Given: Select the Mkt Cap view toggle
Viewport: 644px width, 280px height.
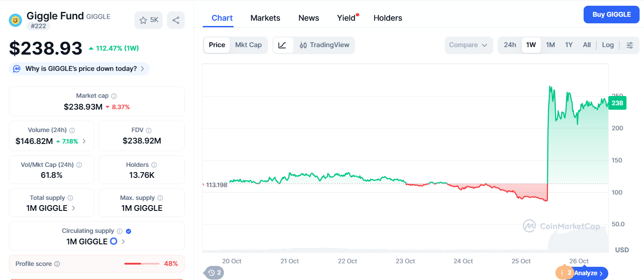Looking at the screenshot, I should [x=248, y=45].
